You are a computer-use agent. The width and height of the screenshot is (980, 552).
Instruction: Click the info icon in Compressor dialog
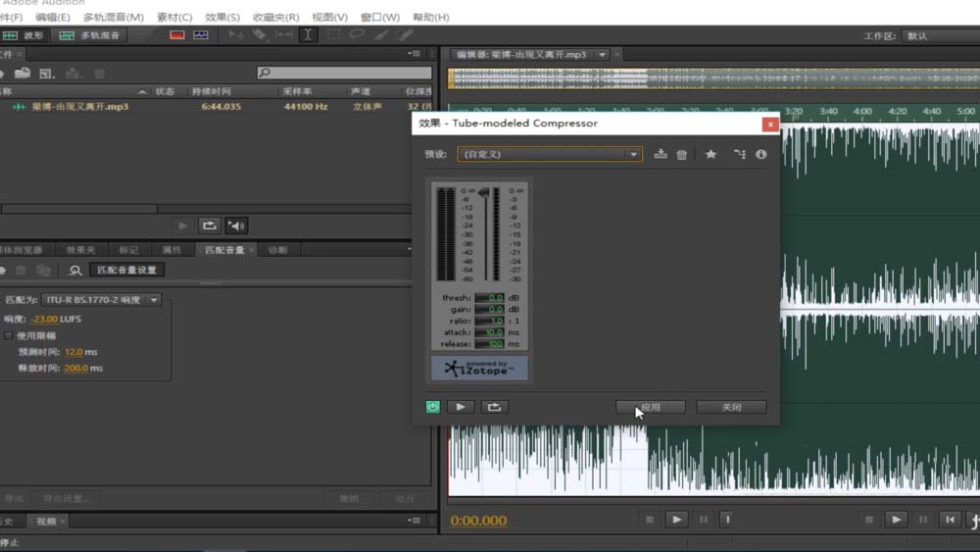tap(760, 154)
